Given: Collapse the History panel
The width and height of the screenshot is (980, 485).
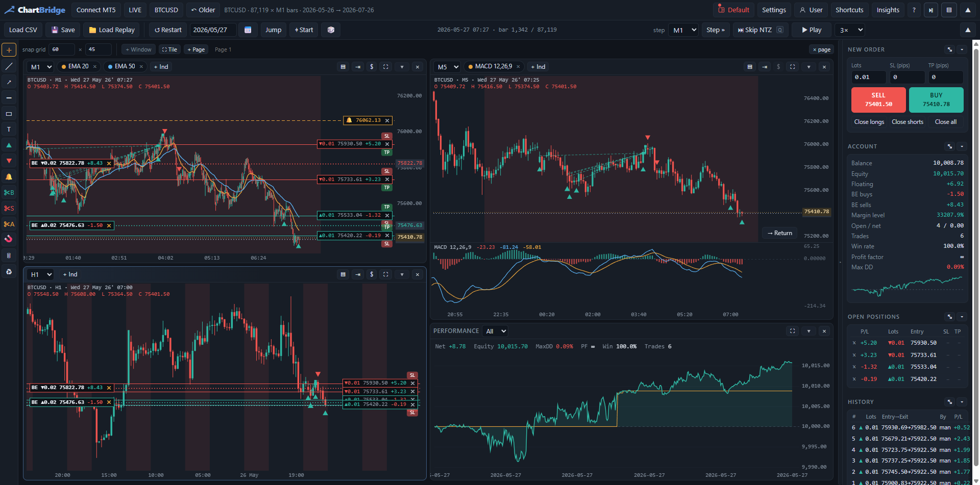Looking at the screenshot, I should pyautogui.click(x=962, y=402).
